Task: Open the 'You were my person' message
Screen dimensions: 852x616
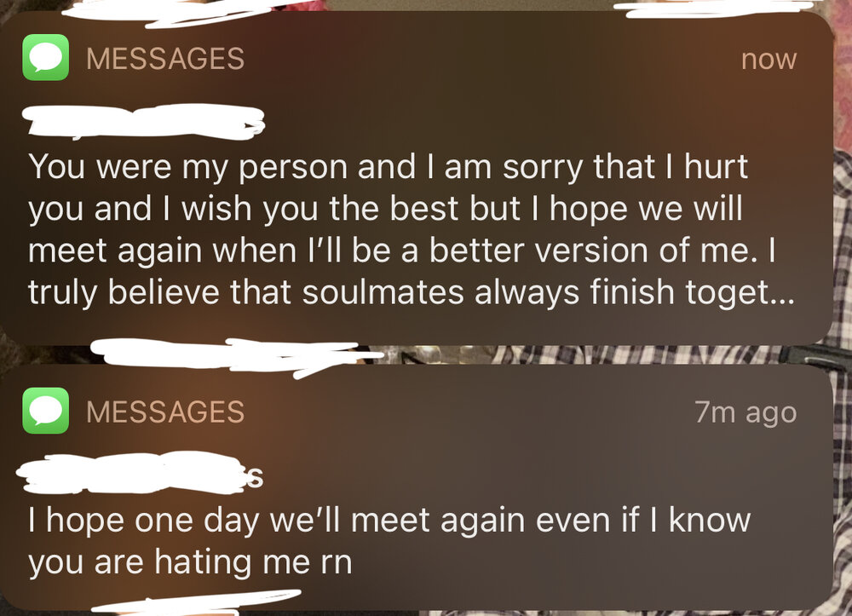Action: point(412,229)
